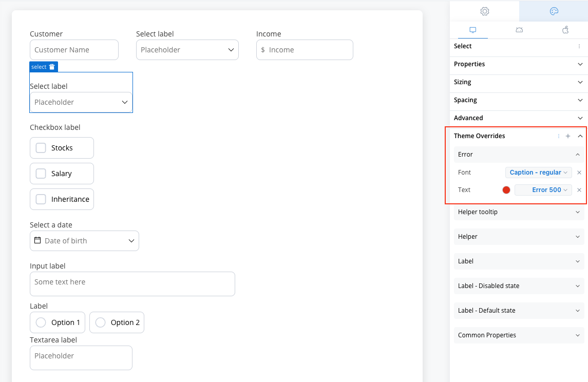Delete the selected select component

(x=52, y=67)
